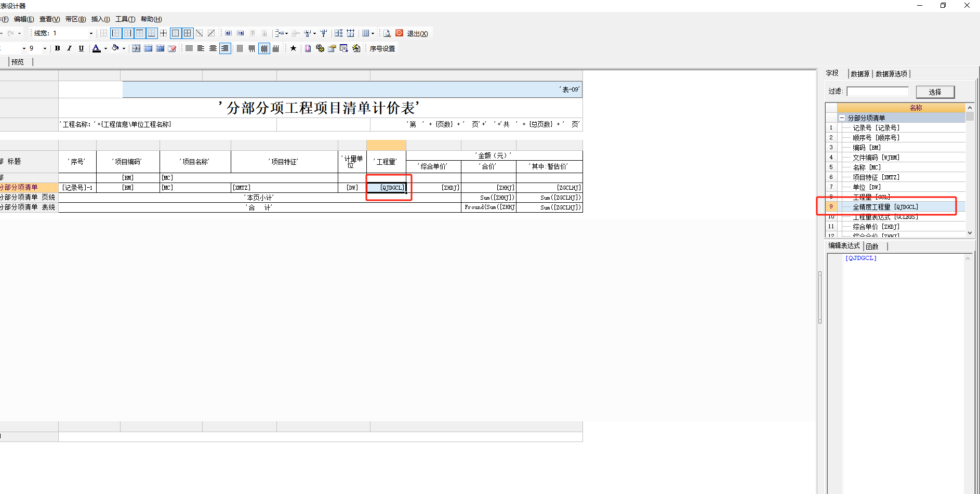Image resolution: width=980 pixels, height=494 pixels.
Task: Apply backslash diagonal line to cell
Action: pyautogui.click(x=200, y=33)
